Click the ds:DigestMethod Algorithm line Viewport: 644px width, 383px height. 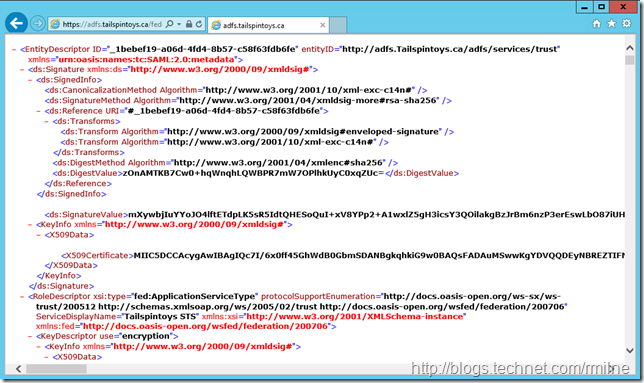(x=225, y=163)
